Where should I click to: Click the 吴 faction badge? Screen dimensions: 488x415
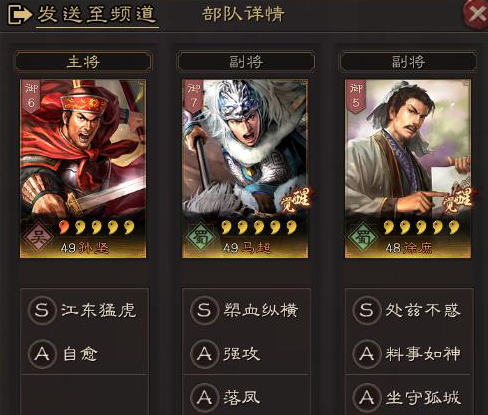pyautogui.click(x=38, y=238)
